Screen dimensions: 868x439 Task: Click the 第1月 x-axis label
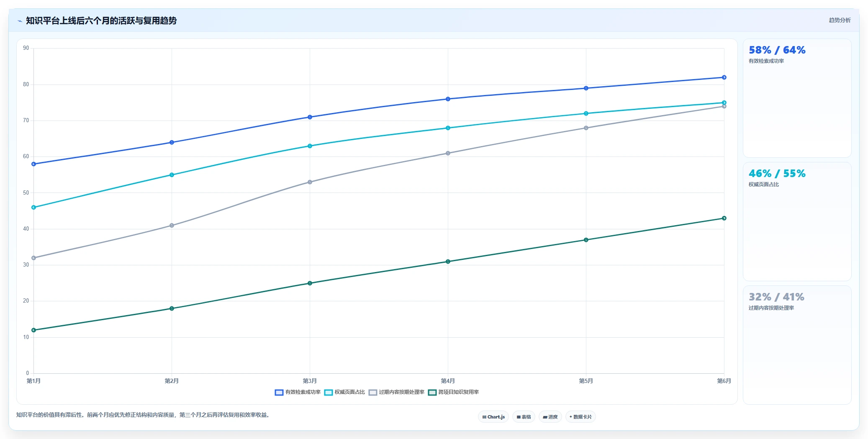coord(33,381)
